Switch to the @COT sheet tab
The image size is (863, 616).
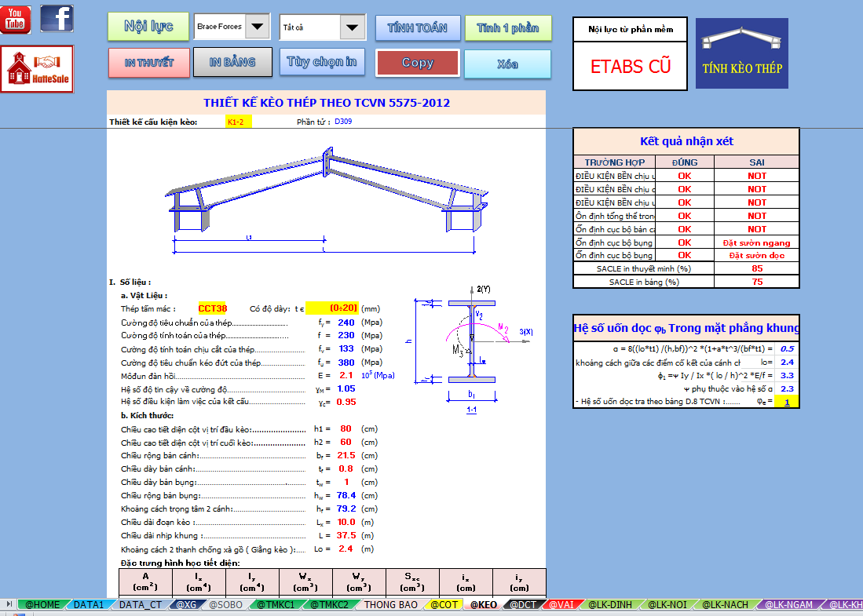[x=444, y=604]
